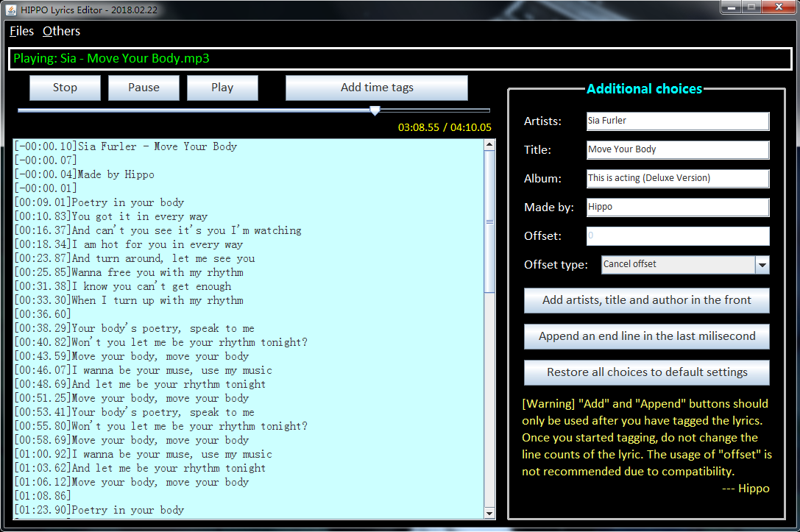The image size is (800, 532).
Task: Click Add artists, title and author in the front
Action: tap(646, 300)
